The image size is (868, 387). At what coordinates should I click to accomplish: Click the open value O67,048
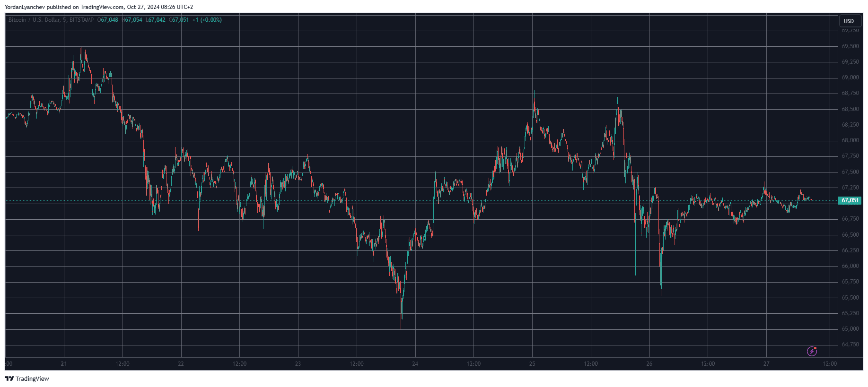pyautogui.click(x=108, y=20)
